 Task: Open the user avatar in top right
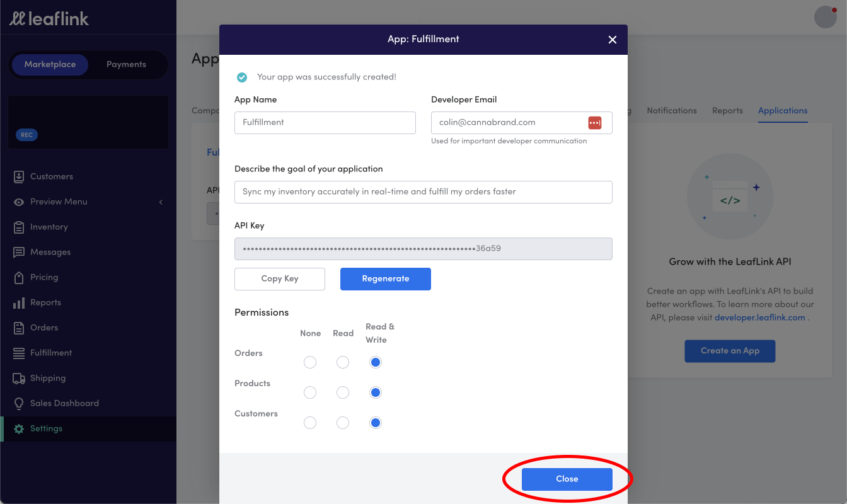click(826, 18)
